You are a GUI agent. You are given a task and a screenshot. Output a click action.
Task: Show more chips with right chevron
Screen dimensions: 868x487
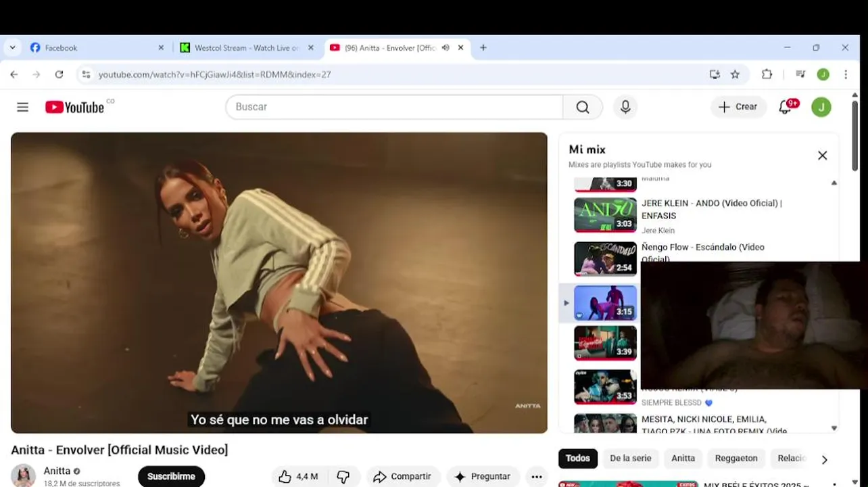824,459
